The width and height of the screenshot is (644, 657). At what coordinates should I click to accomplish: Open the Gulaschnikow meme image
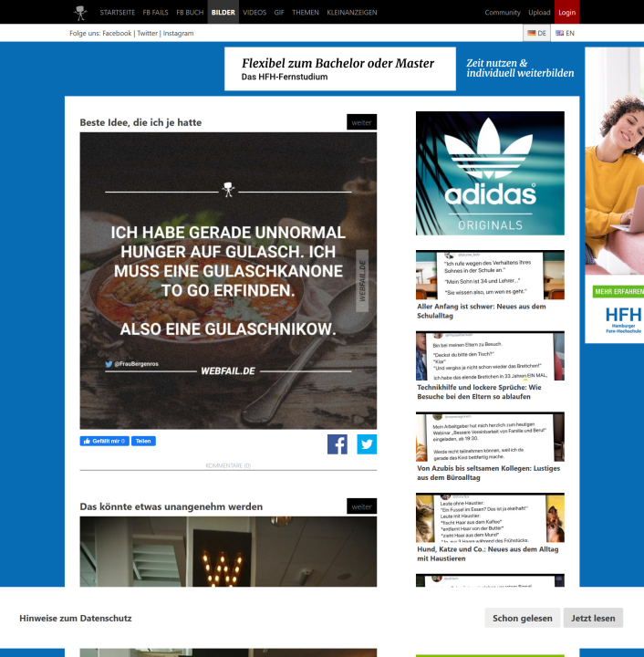pos(228,281)
